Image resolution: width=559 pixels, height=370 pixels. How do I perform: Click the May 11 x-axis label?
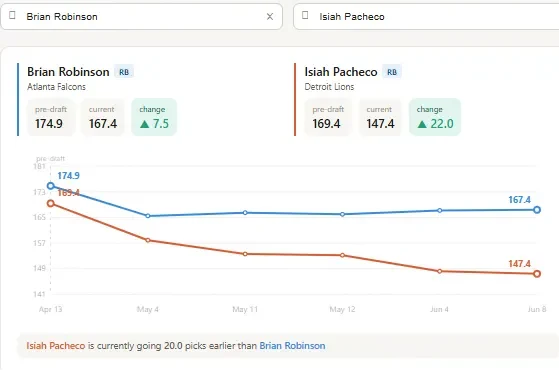pos(245,309)
